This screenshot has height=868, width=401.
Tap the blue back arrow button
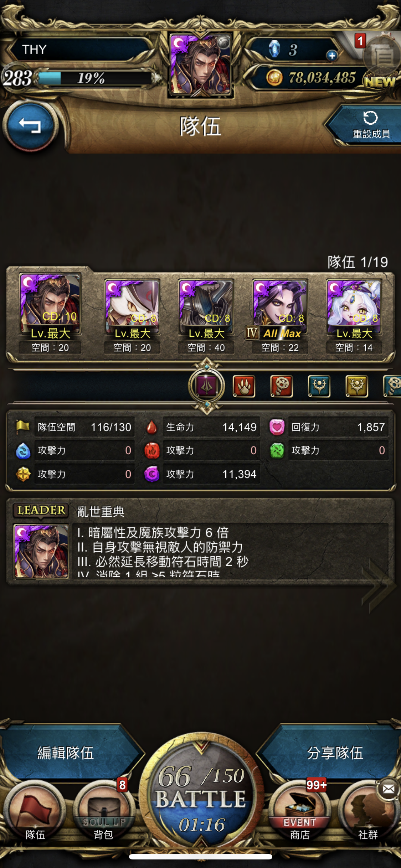pyautogui.click(x=31, y=125)
